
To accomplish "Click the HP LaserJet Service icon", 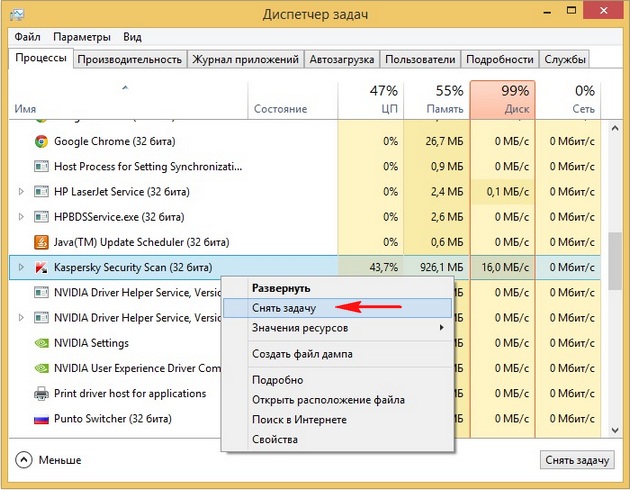I will (x=41, y=192).
